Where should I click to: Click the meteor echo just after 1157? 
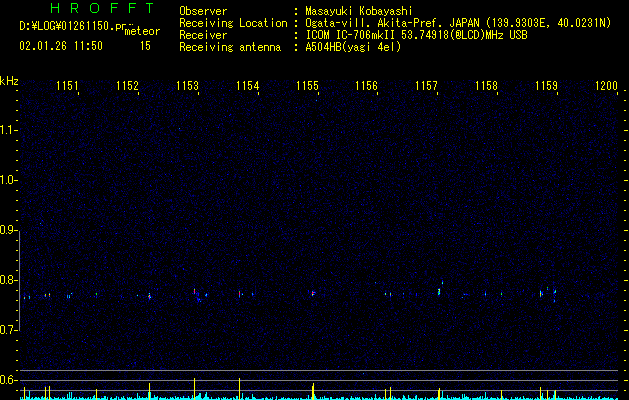(x=439, y=291)
